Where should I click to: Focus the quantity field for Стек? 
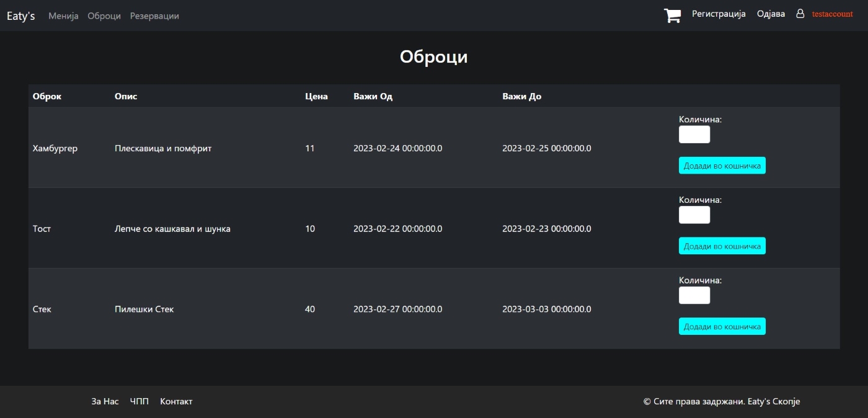tap(694, 296)
